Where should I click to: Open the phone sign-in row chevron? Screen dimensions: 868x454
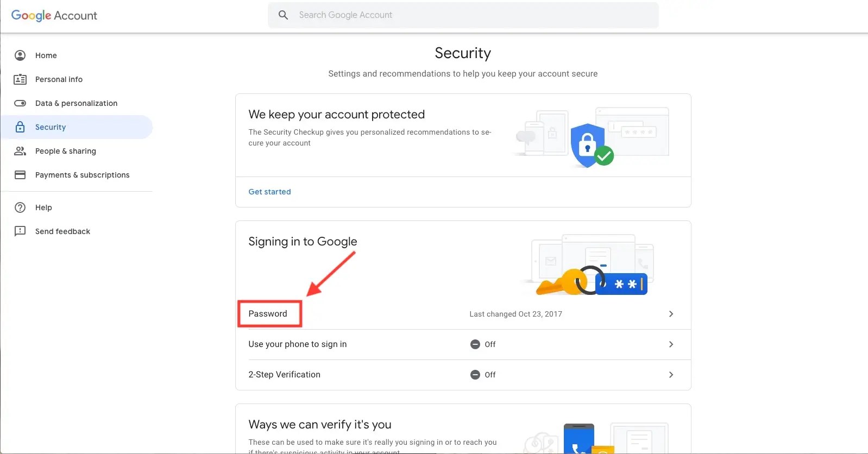671,344
